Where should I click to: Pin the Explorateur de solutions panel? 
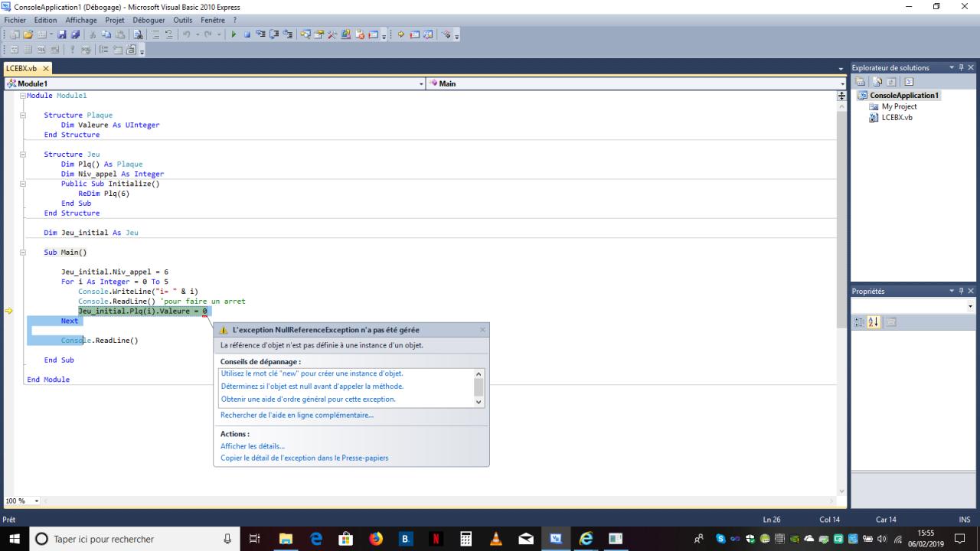pos(961,67)
